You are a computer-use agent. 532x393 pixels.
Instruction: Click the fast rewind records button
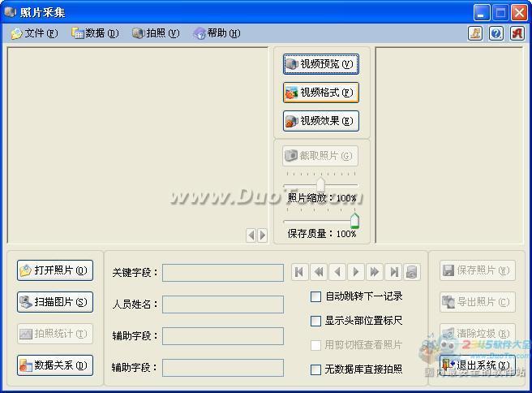pos(319,272)
